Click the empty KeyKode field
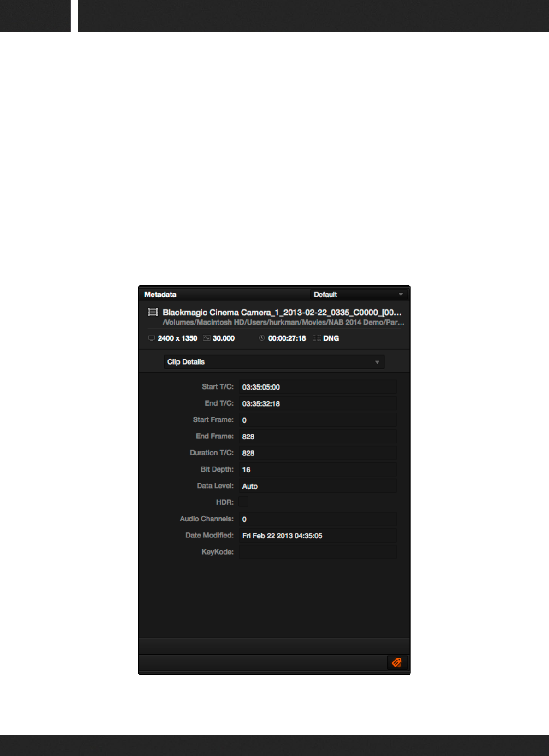The image size is (549, 756). click(318, 552)
